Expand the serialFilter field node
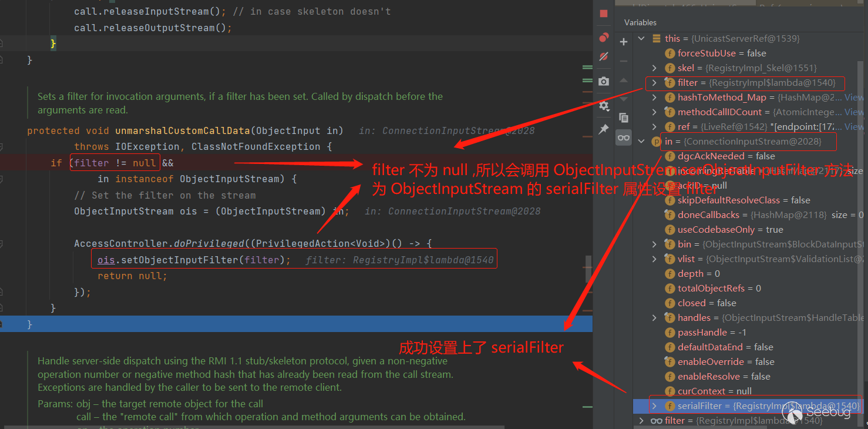The height and width of the screenshot is (429, 868). click(654, 406)
